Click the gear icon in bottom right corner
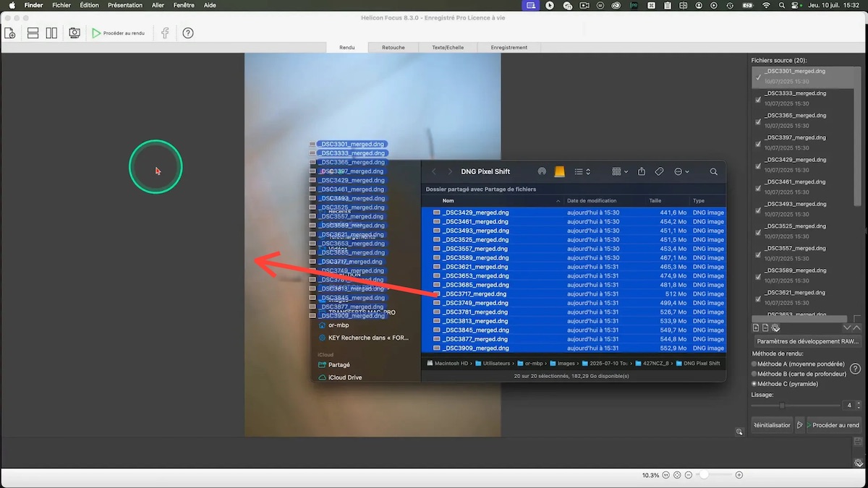868x488 pixels. (859, 463)
